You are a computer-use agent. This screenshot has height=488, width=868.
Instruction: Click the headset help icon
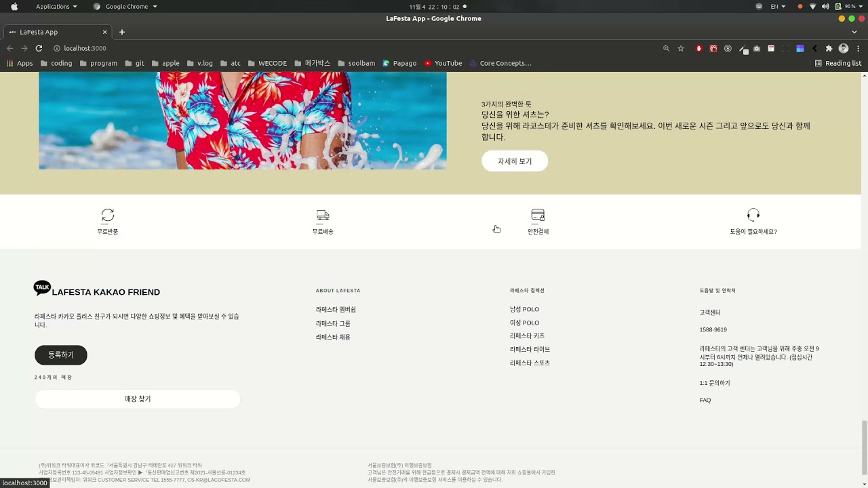click(x=753, y=216)
